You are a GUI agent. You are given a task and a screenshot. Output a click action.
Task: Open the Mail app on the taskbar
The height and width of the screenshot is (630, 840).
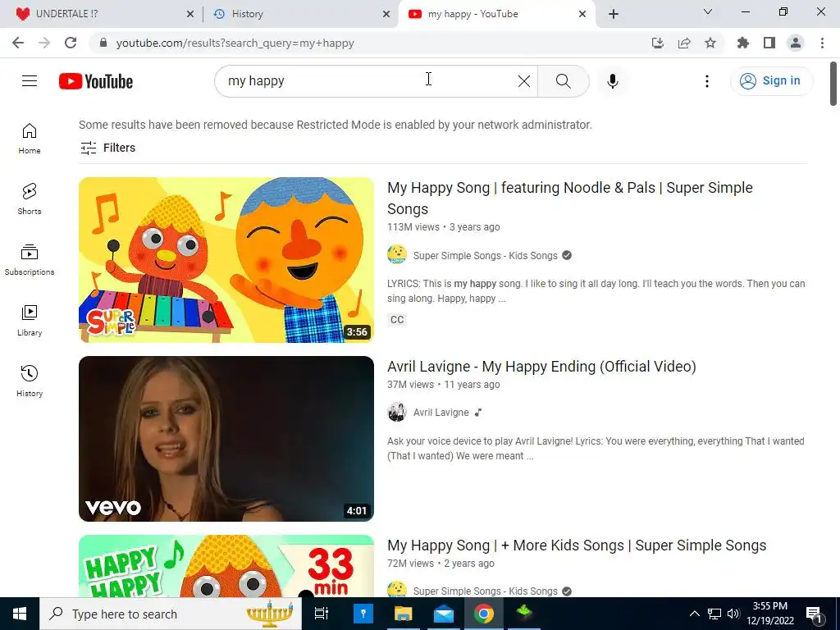(x=444, y=614)
